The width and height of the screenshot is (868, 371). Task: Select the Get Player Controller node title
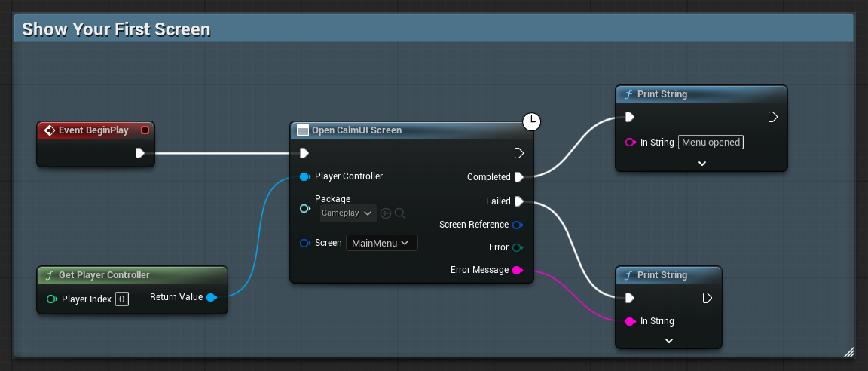[x=104, y=275]
